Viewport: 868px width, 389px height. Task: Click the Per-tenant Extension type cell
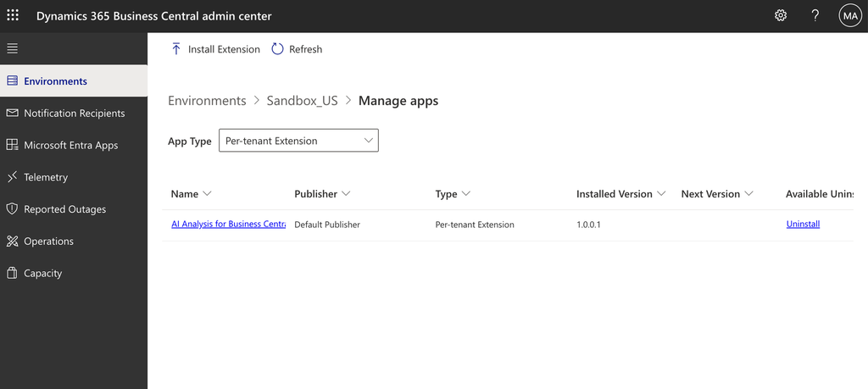[x=475, y=225]
